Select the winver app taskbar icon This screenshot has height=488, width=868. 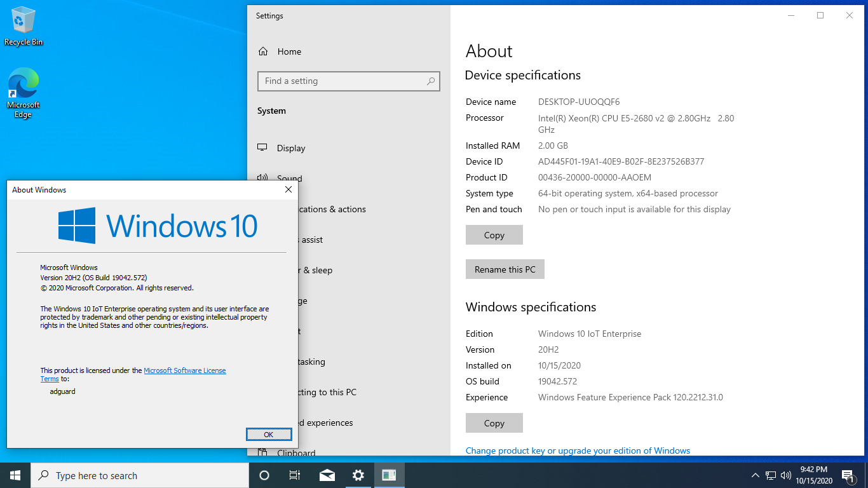389,475
